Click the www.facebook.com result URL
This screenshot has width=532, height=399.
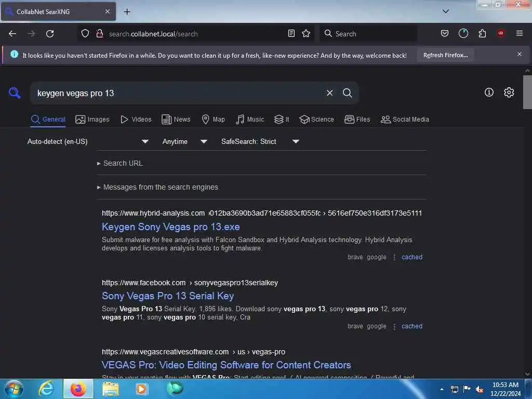(190, 283)
